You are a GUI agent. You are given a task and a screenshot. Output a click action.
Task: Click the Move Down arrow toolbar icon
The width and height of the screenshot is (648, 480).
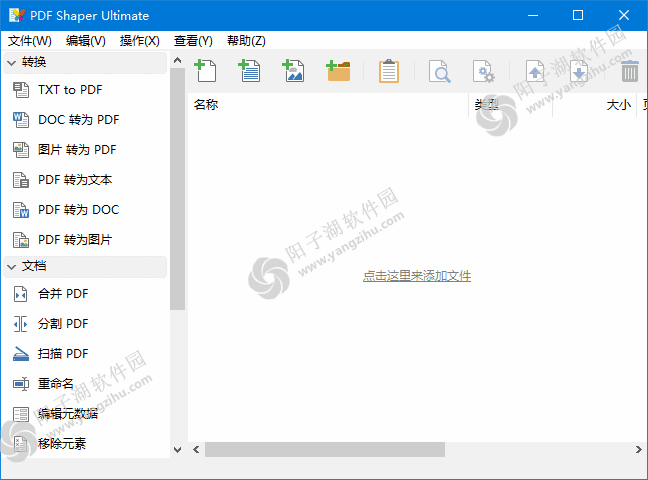point(579,71)
